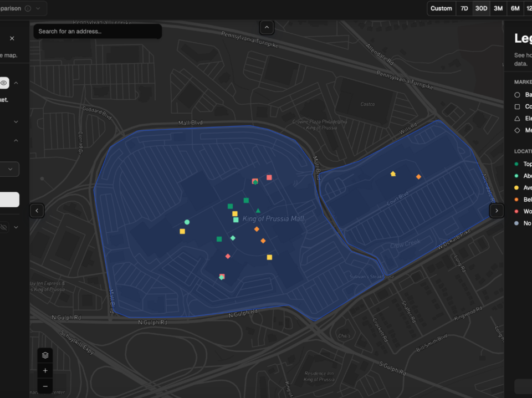The width and height of the screenshot is (532, 398).
Task: Choose the 6M time range
Action: [x=515, y=8]
